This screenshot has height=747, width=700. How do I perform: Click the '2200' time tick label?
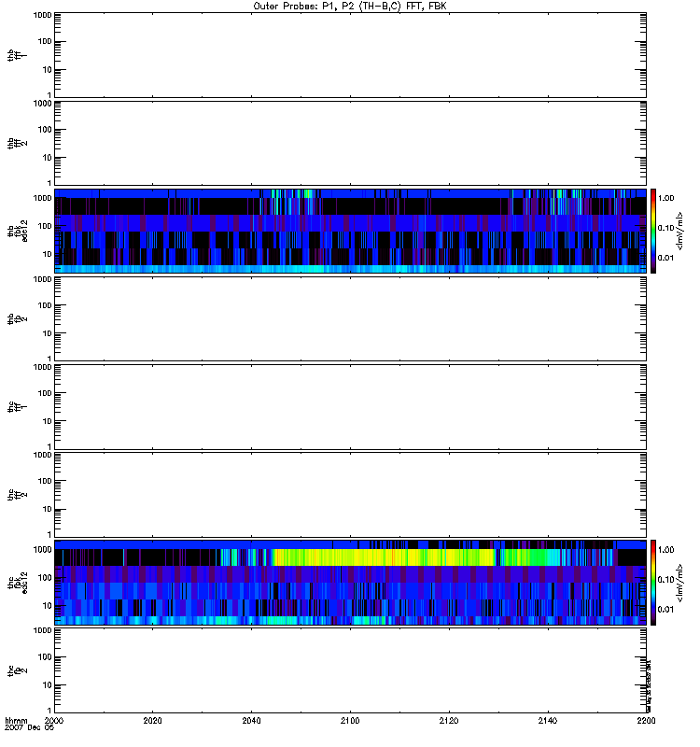click(x=646, y=720)
